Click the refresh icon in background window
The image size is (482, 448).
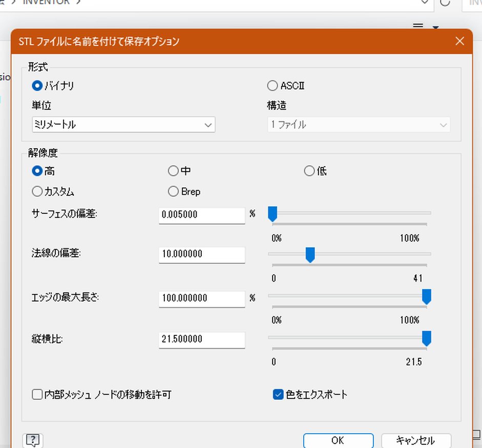coord(445,3)
